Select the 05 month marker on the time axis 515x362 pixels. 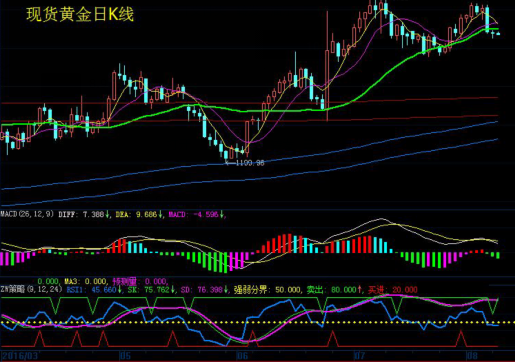(x=125, y=356)
